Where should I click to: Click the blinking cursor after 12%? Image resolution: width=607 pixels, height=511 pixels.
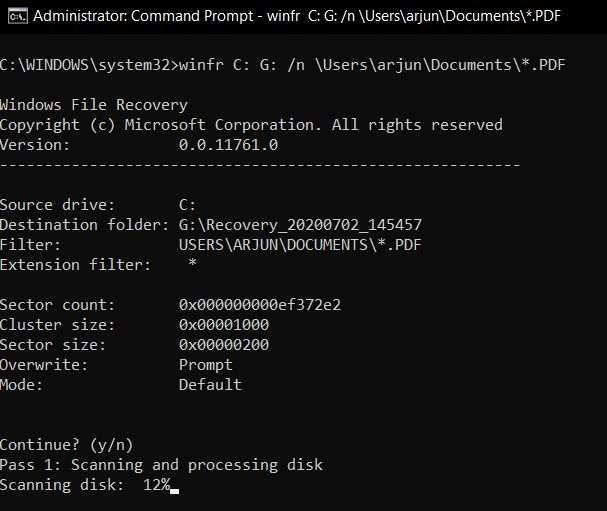pos(175,488)
